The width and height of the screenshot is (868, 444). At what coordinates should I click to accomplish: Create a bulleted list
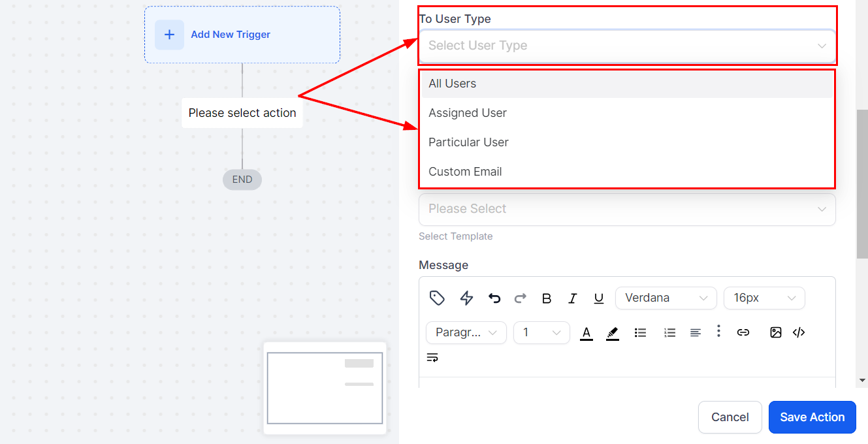(x=640, y=333)
